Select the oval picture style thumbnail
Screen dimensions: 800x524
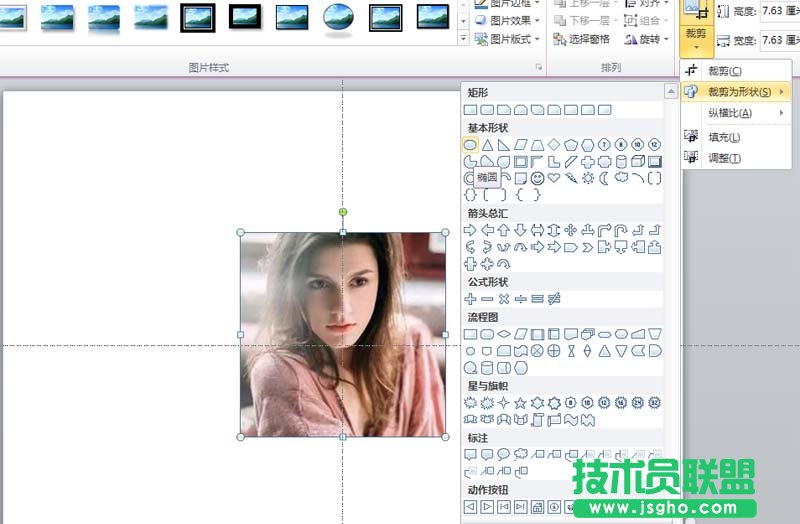coord(338,16)
